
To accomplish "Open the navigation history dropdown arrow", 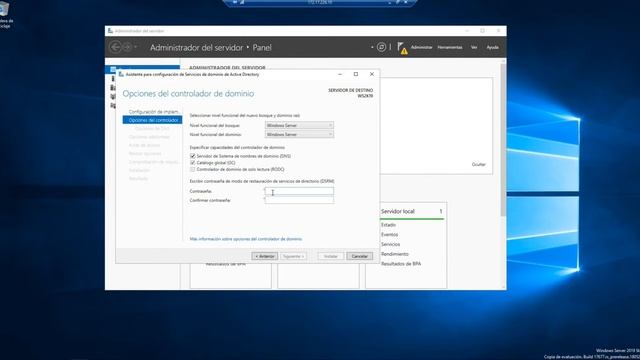I will (136, 47).
